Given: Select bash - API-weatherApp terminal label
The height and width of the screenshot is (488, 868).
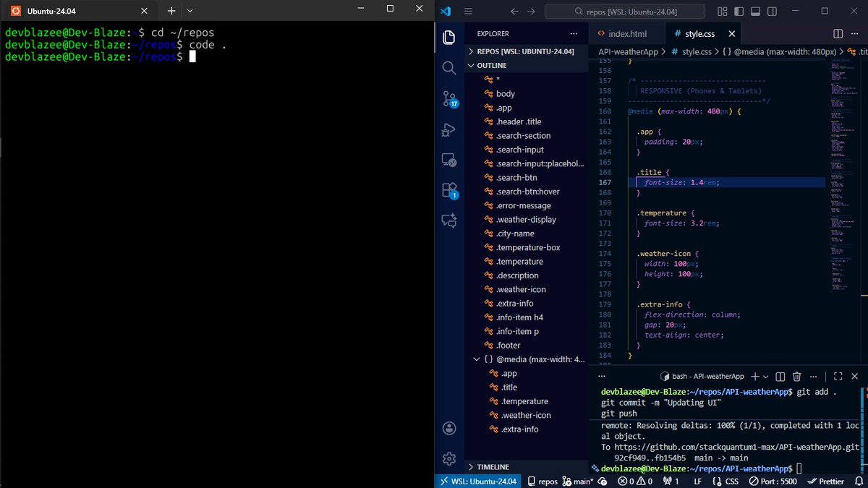Looking at the screenshot, I should click(702, 376).
